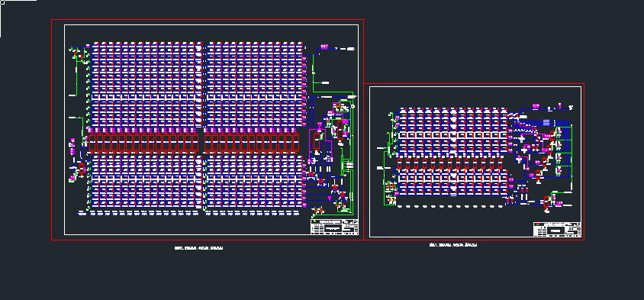Screen dimensions: 644x300
Task: Select the upper-left module array in the larger drawing
Action: click(146, 84)
